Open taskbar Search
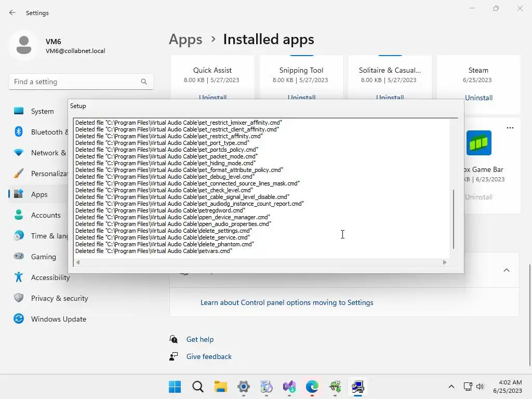This screenshot has height=399, width=532. coord(198,387)
